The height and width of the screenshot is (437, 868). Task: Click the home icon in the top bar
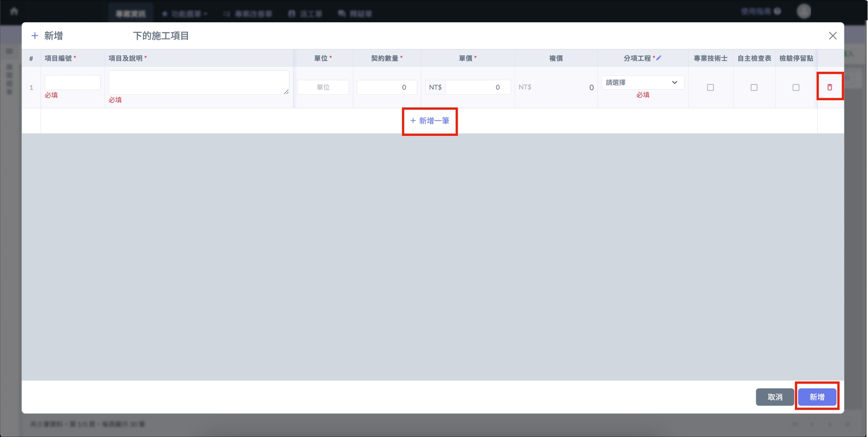pos(14,11)
